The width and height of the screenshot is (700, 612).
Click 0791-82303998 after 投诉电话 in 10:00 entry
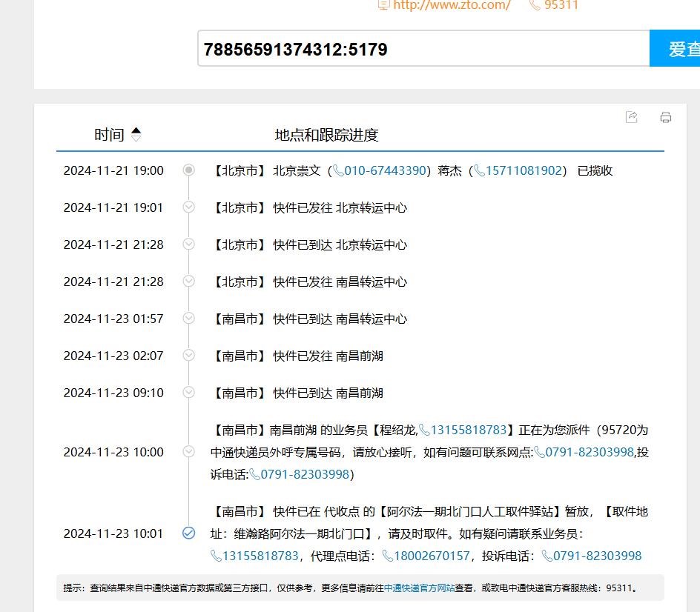[305, 474]
